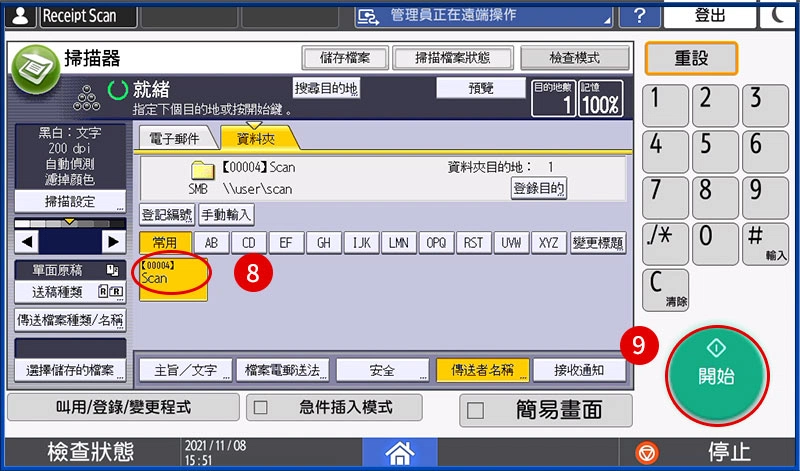Viewport: 800px width, 471px height.
Task: Open 送稿種類 feed type
Action: click(x=70, y=292)
